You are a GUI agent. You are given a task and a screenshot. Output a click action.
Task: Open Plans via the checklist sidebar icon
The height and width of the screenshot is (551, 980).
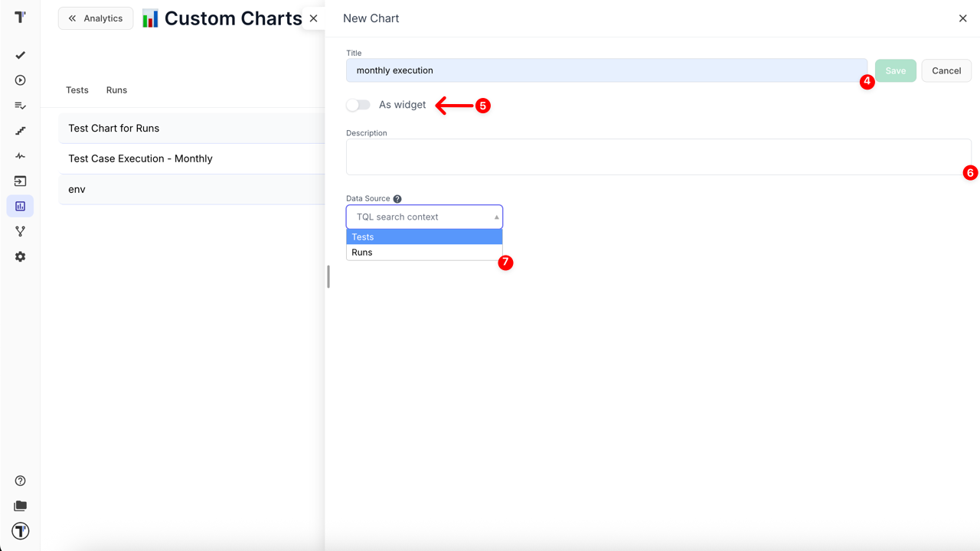21,106
